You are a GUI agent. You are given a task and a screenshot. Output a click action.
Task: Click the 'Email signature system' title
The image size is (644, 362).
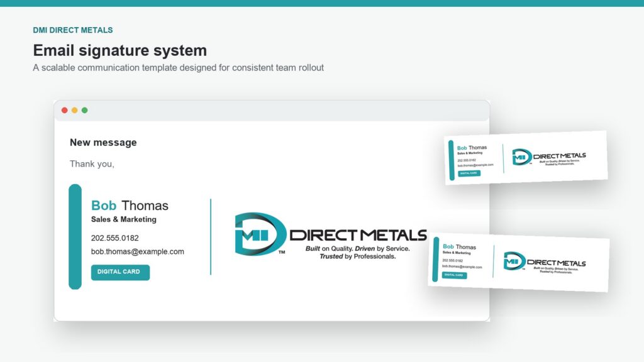click(x=120, y=50)
